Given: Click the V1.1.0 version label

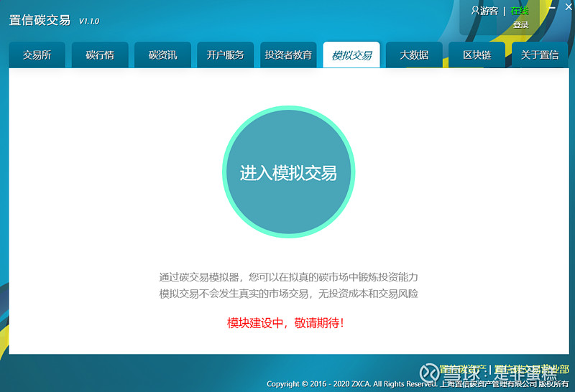Looking at the screenshot, I should click(x=89, y=22).
